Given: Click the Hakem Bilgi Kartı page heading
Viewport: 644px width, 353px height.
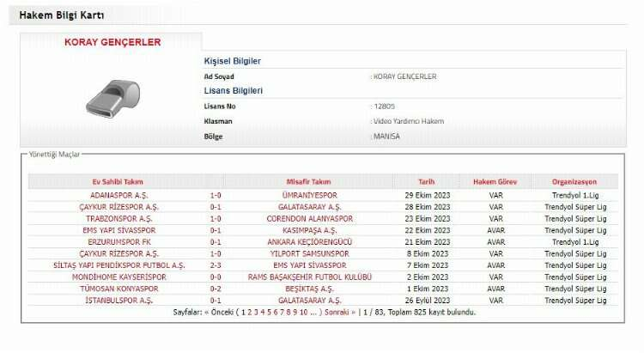Looking at the screenshot, I should coord(58,15).
